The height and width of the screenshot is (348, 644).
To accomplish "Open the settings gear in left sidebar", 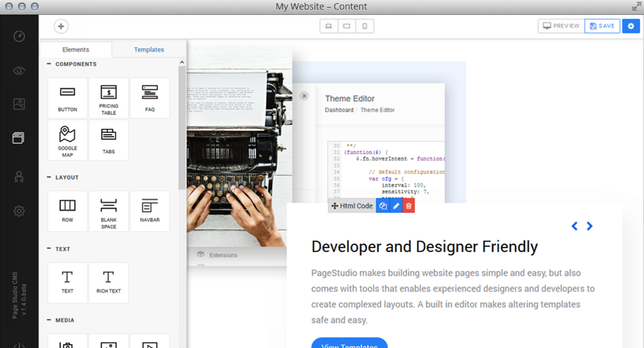I will point(19,211).
